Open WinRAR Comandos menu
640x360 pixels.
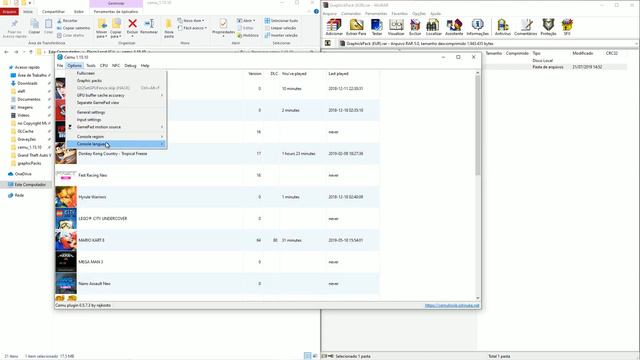point(351,13)
